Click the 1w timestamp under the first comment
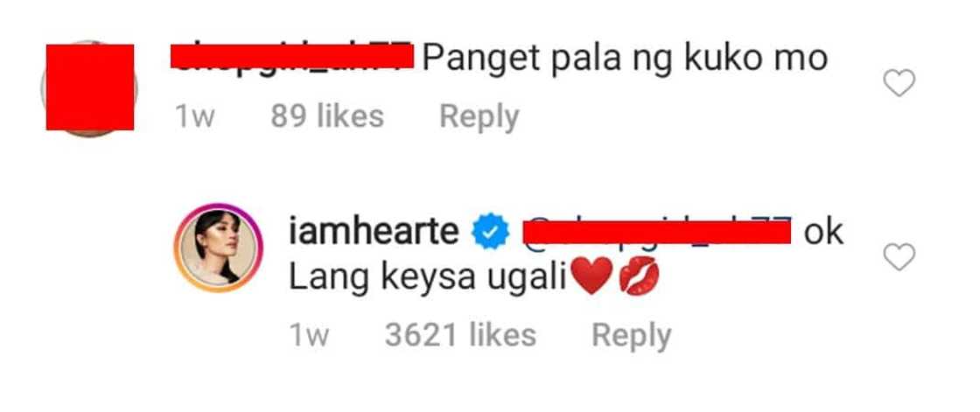The width and height of the screenshot is (980, 412). click(x=194, y=117)
